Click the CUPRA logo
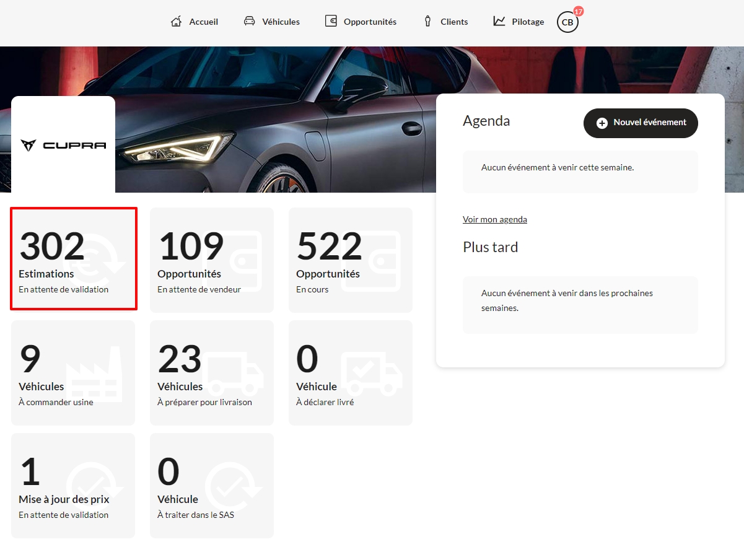 (x=63, y=145)
